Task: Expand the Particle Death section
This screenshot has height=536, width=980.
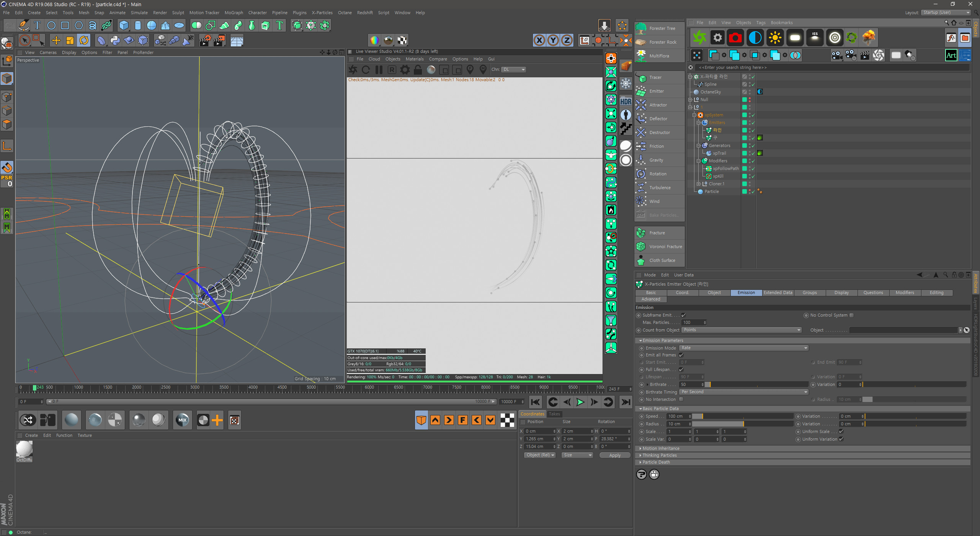Action: (x=656, y=462)
